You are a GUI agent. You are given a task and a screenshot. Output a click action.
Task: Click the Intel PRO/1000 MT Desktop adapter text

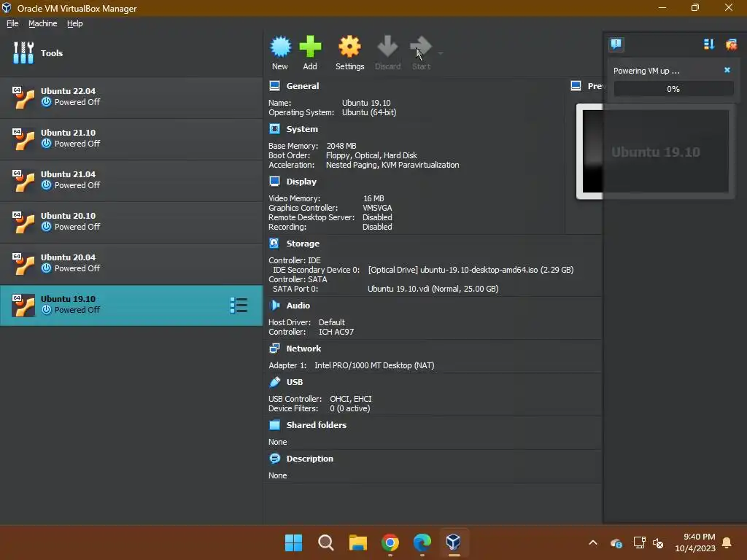pos(374,366)
